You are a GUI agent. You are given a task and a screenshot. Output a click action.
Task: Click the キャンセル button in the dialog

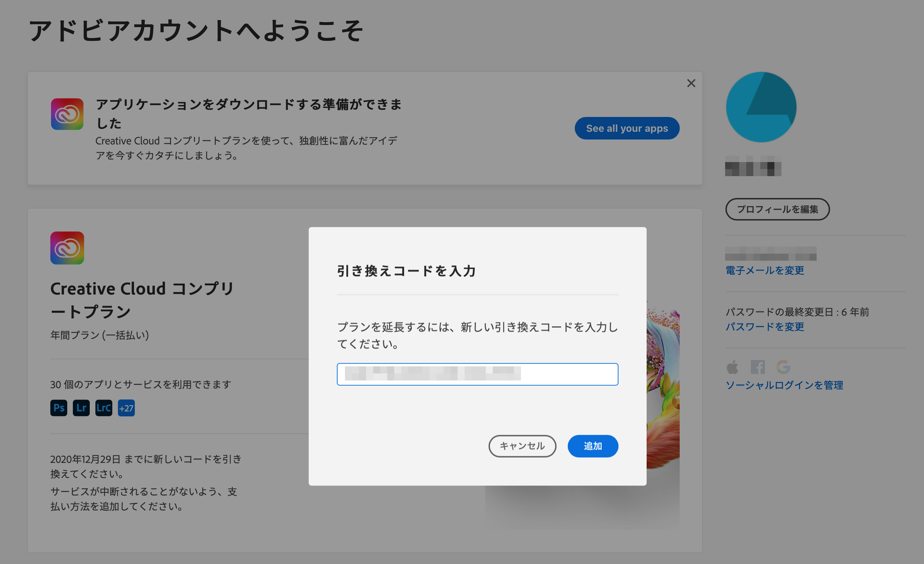pos(522,446)
